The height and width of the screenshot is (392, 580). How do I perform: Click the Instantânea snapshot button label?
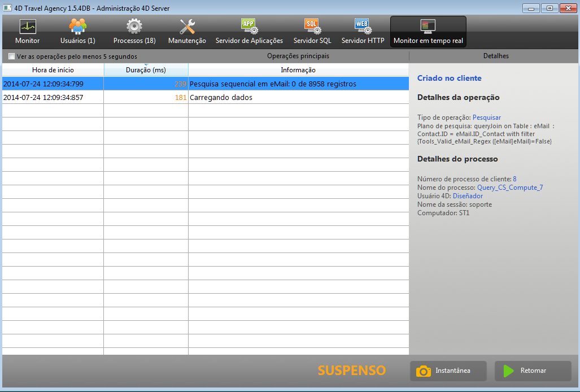tap(453, 371)
